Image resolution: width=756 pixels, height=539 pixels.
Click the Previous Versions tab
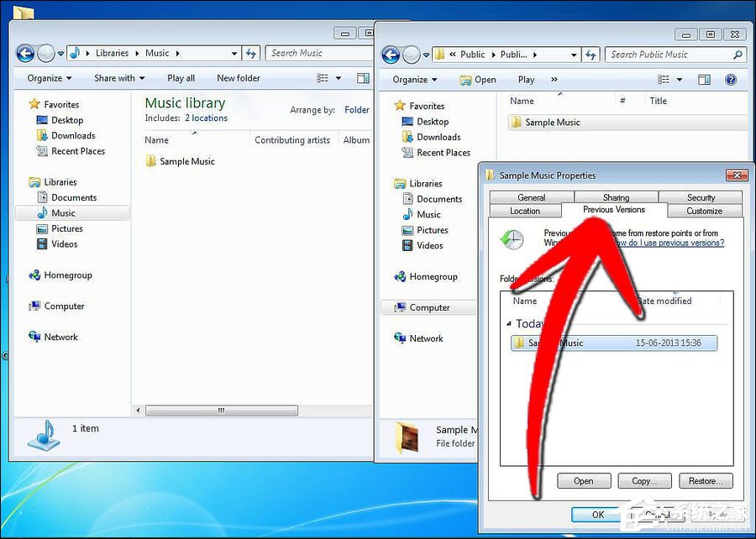(x=614, y=210)
